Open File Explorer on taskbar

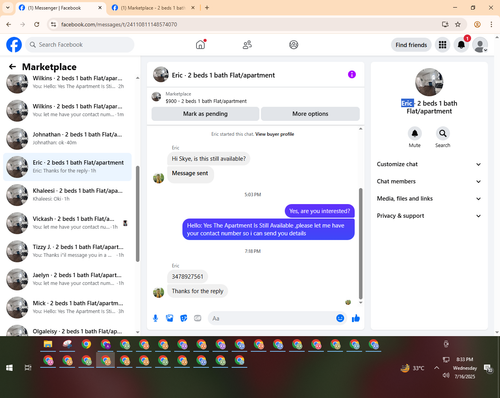48,344
